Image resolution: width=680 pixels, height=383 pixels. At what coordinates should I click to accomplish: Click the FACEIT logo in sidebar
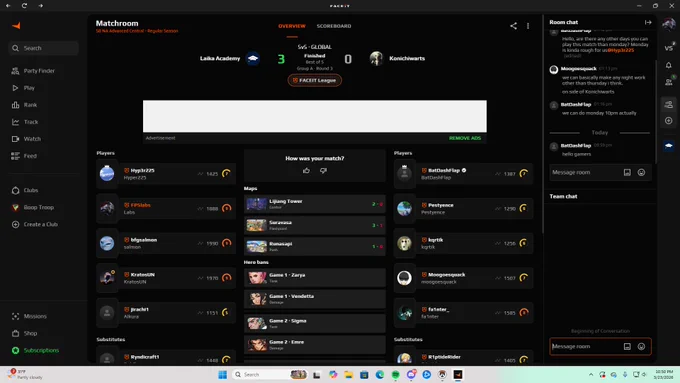click(x=16, y=26)
